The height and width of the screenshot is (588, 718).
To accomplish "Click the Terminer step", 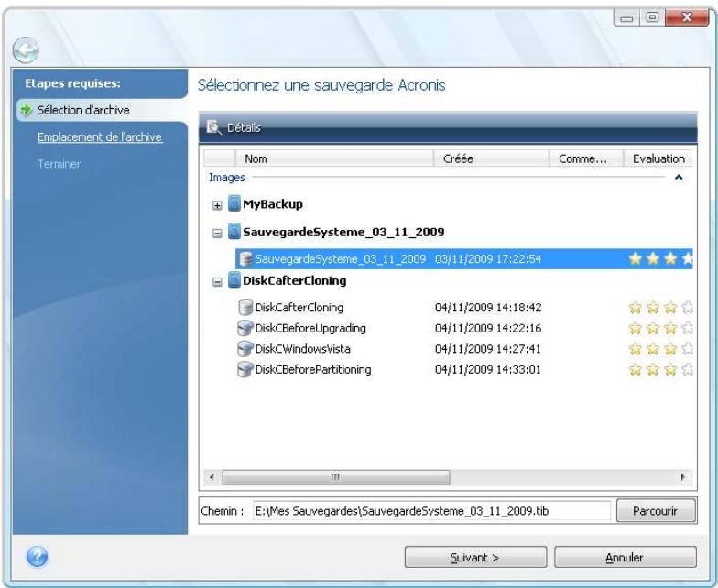I will tap(59, 163).
